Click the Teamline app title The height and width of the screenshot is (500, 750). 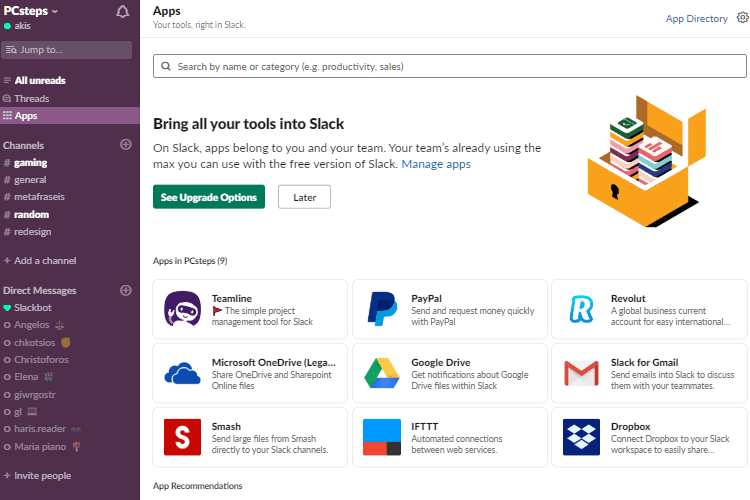click(x=232, y=299)
